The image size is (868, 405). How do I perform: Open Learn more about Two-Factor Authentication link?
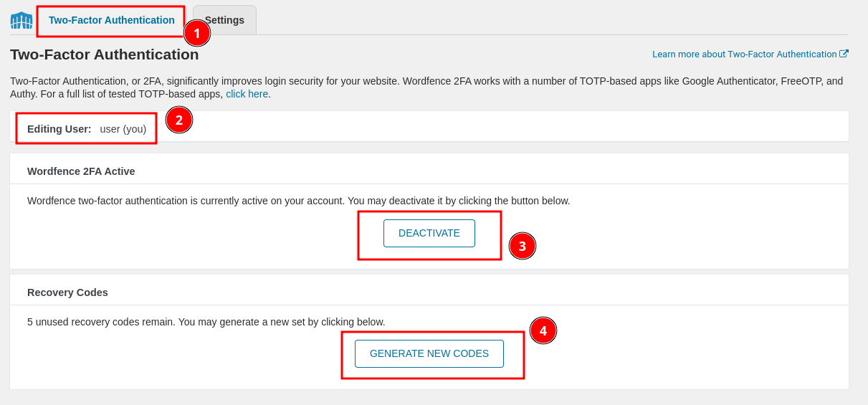pos(744,54)
